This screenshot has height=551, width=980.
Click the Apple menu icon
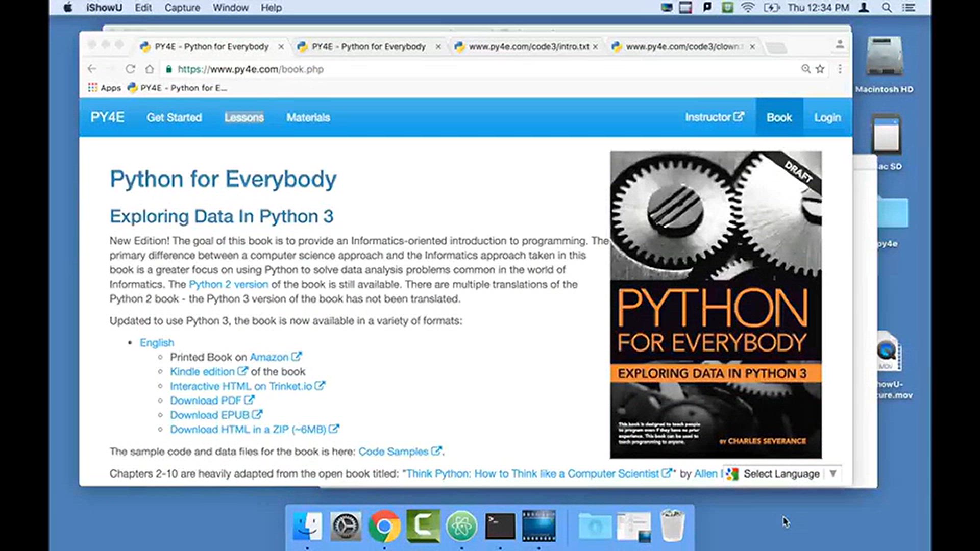tap(67, 8)
